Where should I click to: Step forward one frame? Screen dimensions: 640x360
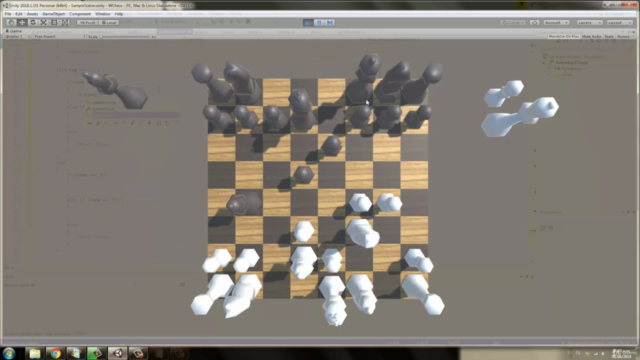[330, 22]
